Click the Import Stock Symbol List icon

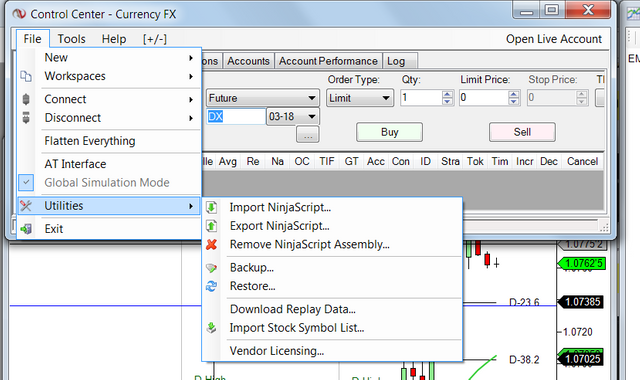(x=211, y=328)
